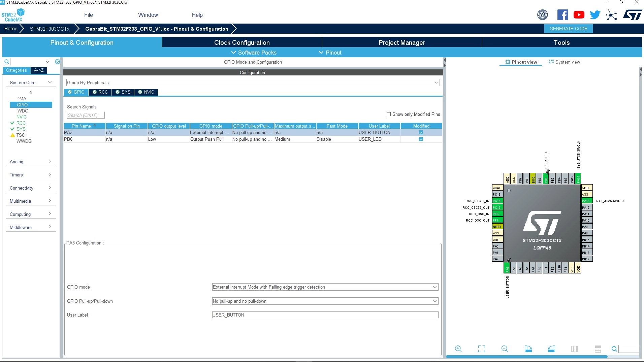Select the PB15 pin on the chip
Image resolution: width=644 pixels, height=362 pixels.
587,240
